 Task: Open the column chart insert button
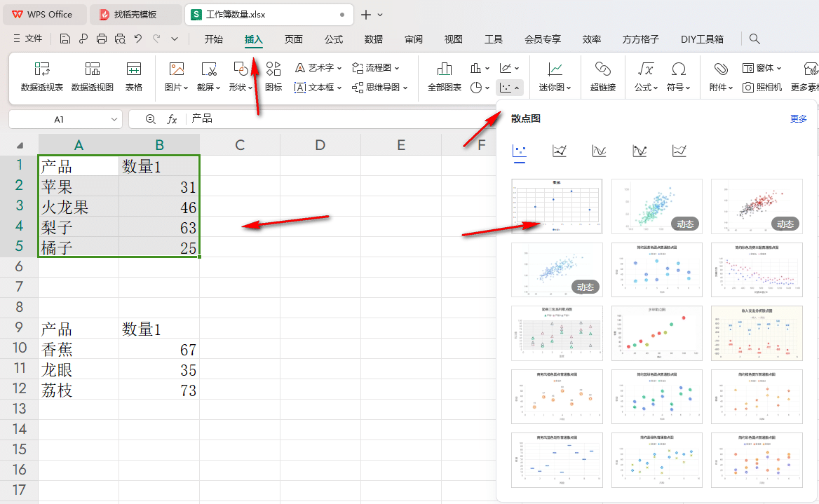pos(480,68)
